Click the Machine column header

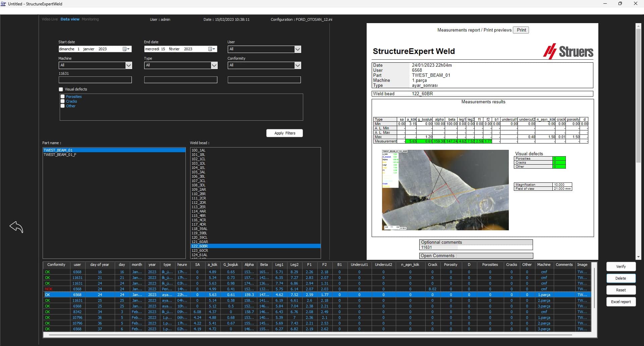(x=544, y=265)
